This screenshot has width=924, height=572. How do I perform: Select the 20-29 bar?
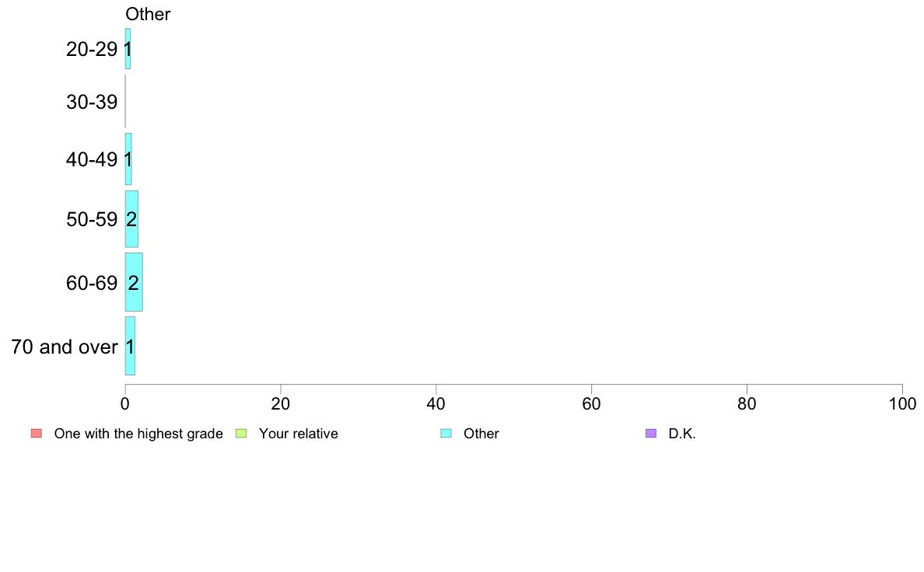pyautogui.click(x=128, y=49)
